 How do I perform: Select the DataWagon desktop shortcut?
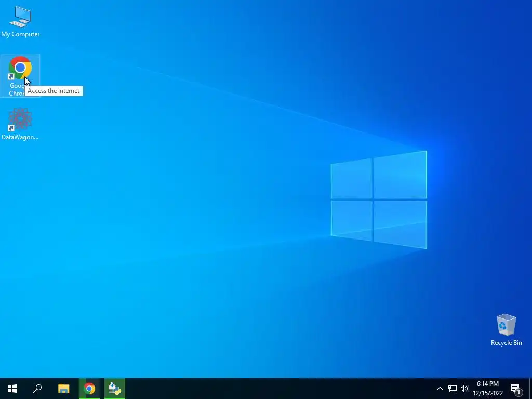point(20,124)
